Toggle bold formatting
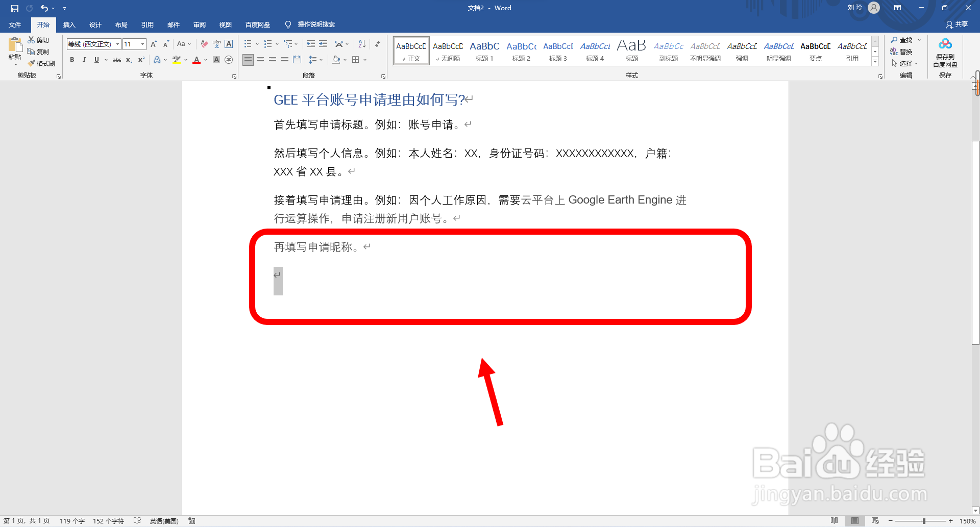980x527 pixels. [72, 60]
